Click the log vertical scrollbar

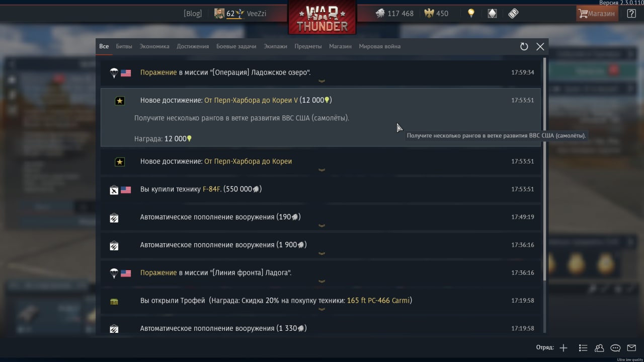pyautogui.click(x=544, y=170)
